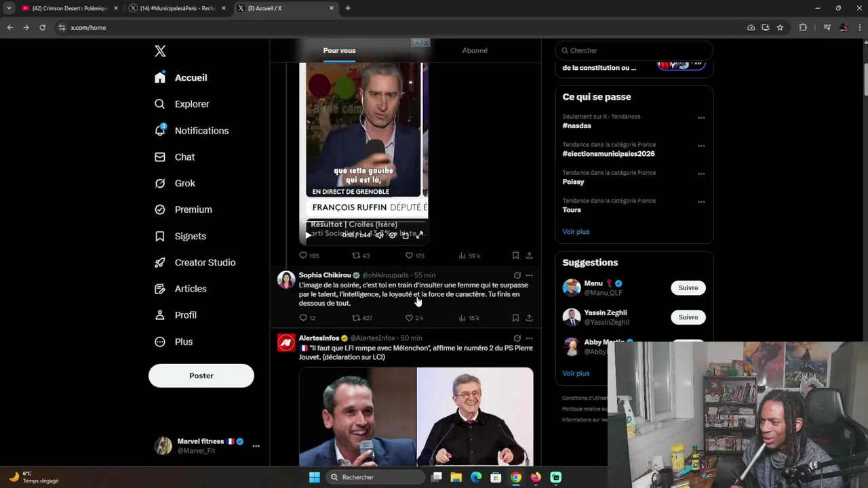
Task: Expand video to fullscreen
Action: [x=419, y=235]
